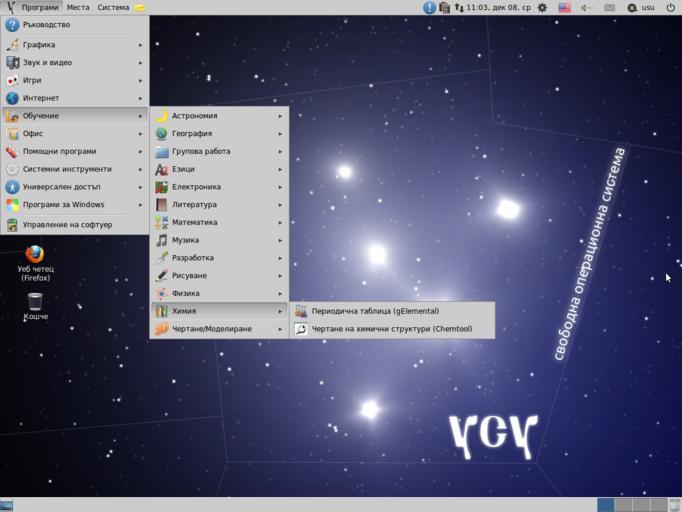Click the power button icon in top panel

tap(670, 7)
